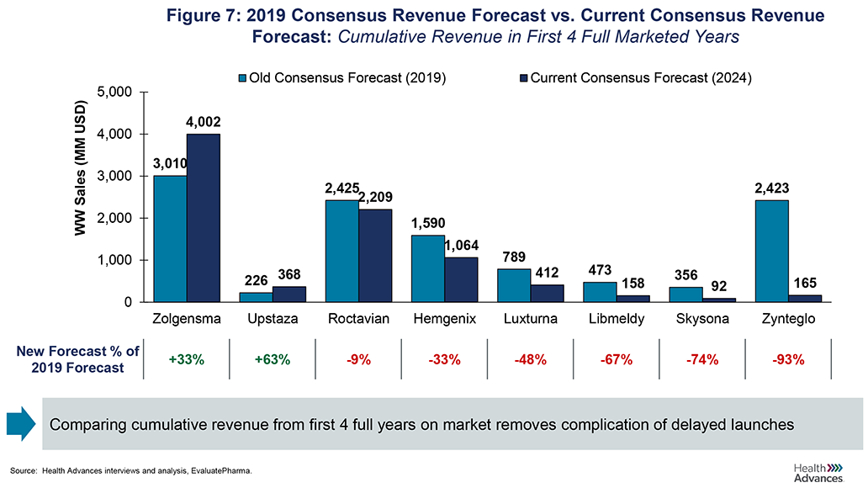Click the Hemgenix old forecast bar
The height and width of the screenshot is (488, 868).
(x=428, y=268)
